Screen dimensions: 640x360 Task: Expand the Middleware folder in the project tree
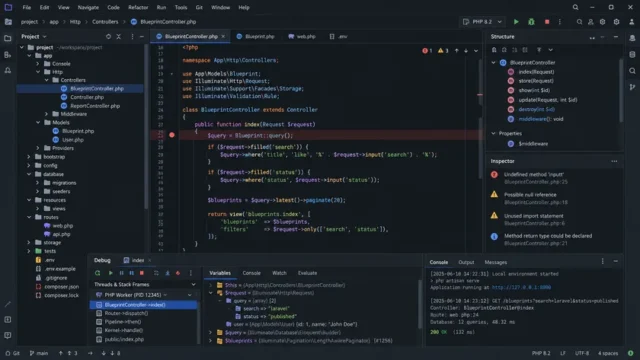click(x=46, y=114)
